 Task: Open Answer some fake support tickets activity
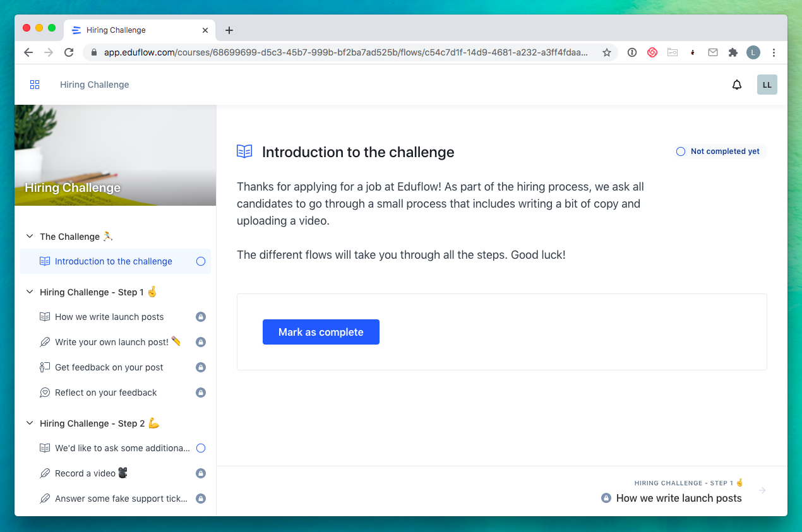[x=115, y=499]
